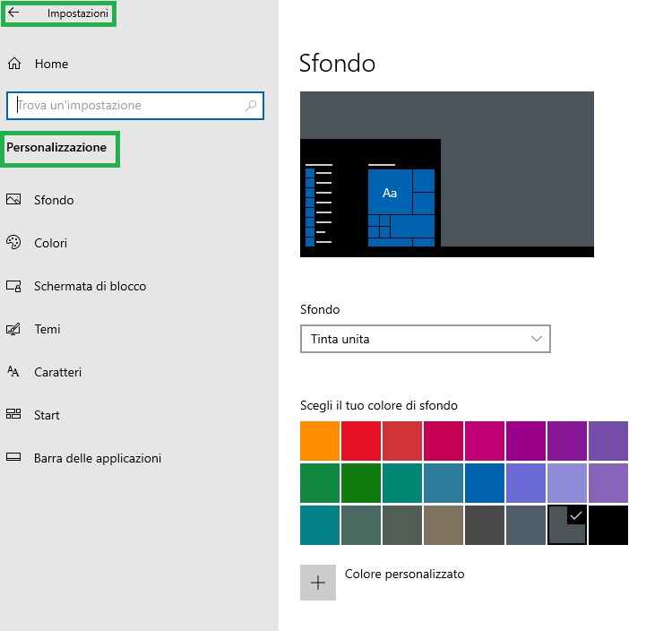Screen dimensions: 672x631
Task: Select the bright red swatch
Action: coord(361,441)
